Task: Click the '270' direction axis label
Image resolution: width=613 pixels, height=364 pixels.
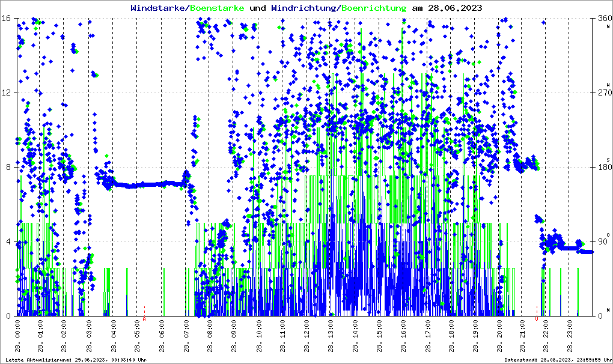Action: click(x=605, y=93)
